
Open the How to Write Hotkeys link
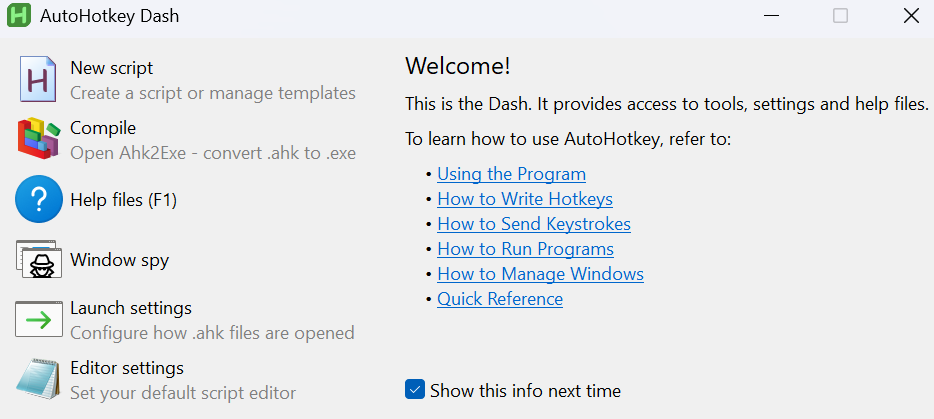tap(525, 198)
